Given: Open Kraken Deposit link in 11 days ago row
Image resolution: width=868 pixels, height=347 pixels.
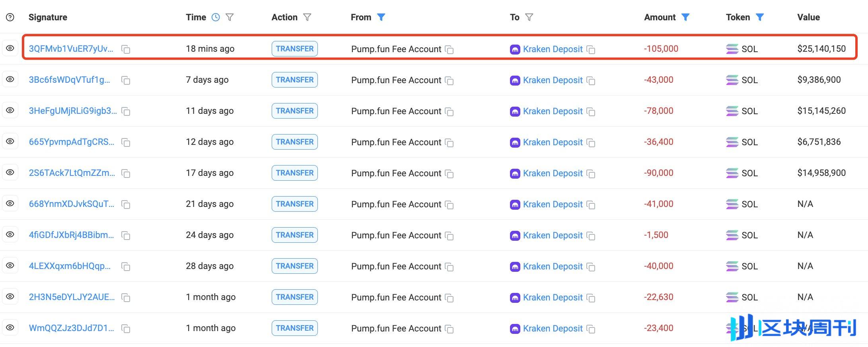Looking at the screenshot, I should 553,111.
